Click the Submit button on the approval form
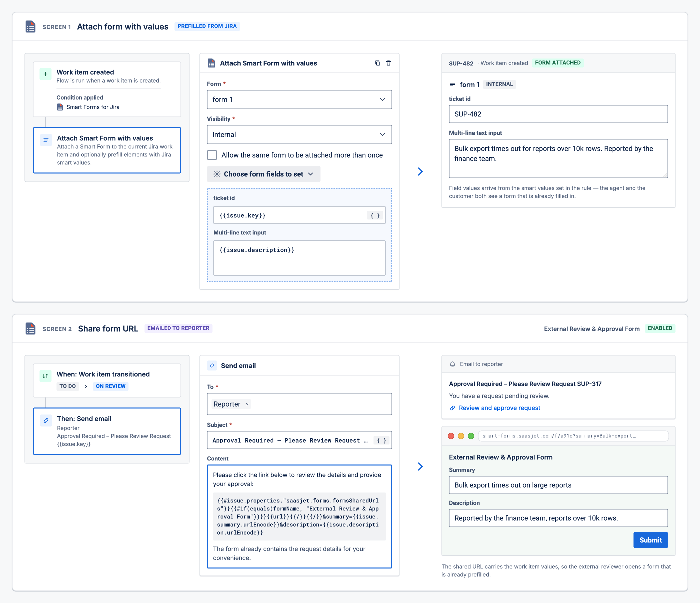This screenshot has width=700, height=603. pos(650,540)
